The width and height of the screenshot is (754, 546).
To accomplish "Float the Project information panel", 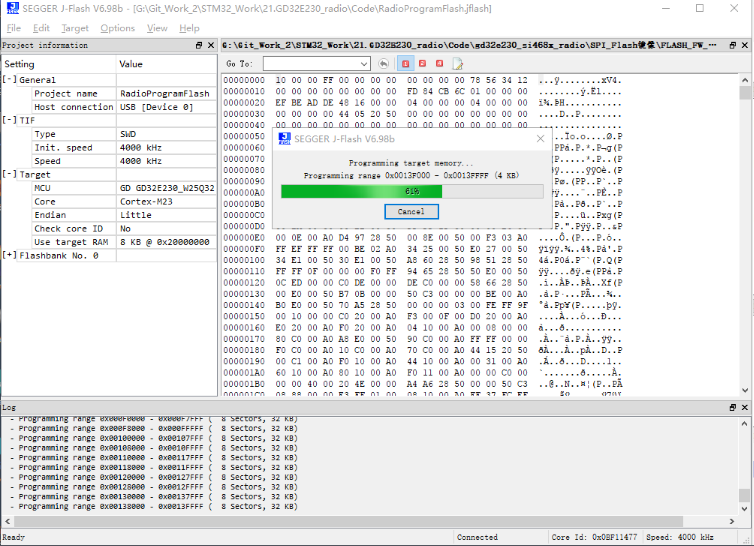I will [199, 45].
